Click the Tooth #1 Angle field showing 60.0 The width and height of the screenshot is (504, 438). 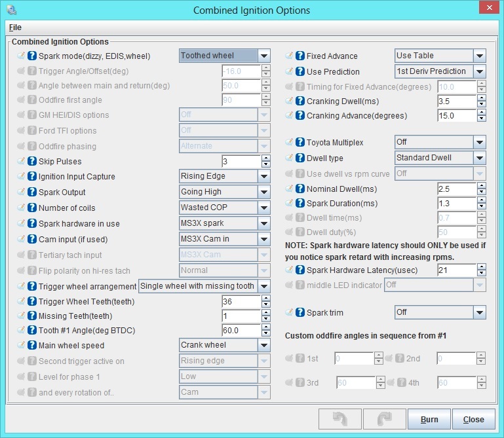[x=241, y=330]
